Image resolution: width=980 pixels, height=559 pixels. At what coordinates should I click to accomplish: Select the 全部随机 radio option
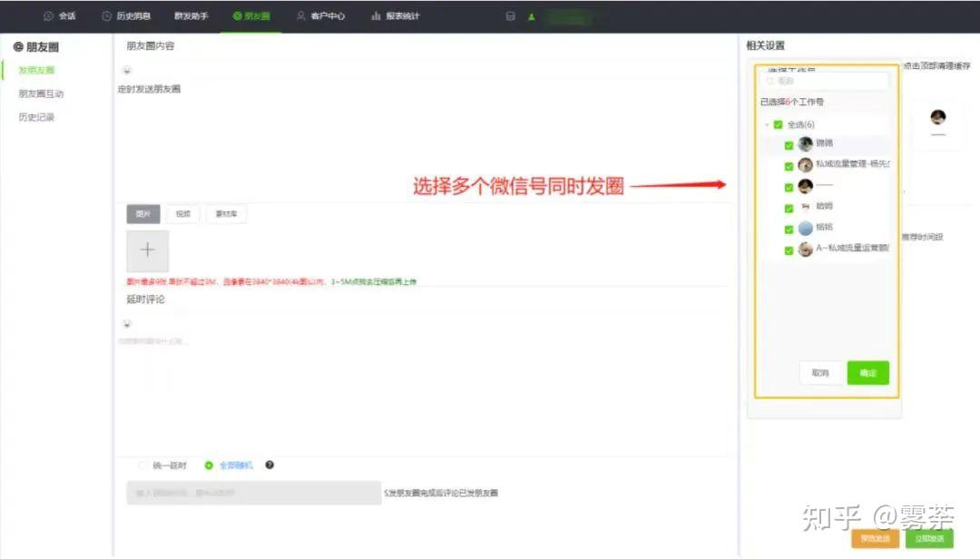(x=209, y=466)
